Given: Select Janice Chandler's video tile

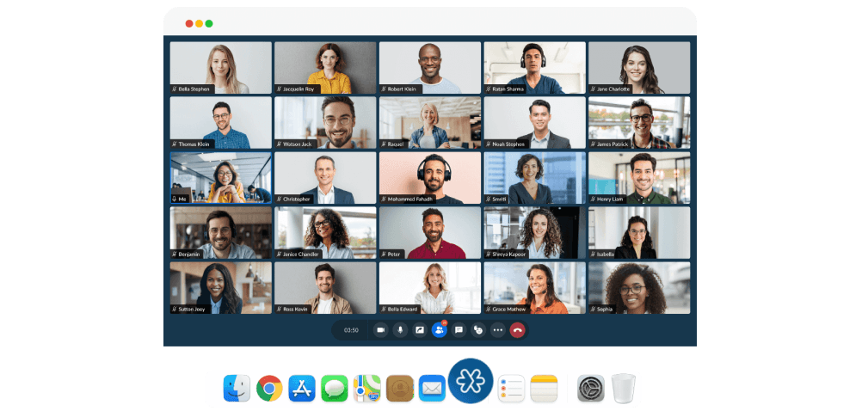Looking at the screenshot, I should pos(325,233).
